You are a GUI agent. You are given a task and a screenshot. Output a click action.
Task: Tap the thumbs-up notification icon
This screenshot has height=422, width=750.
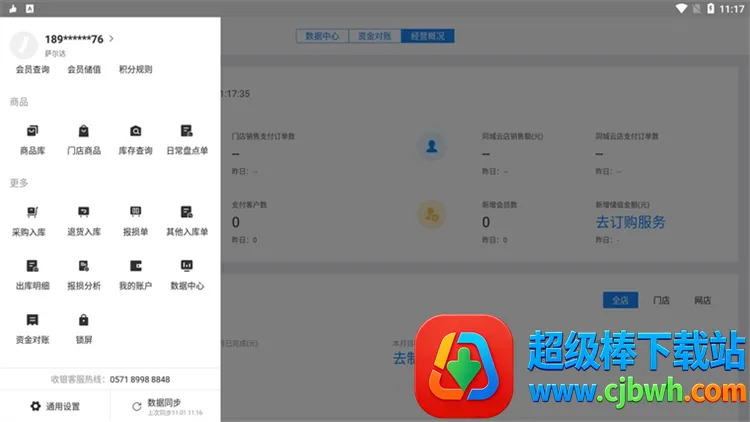[13, 9]
